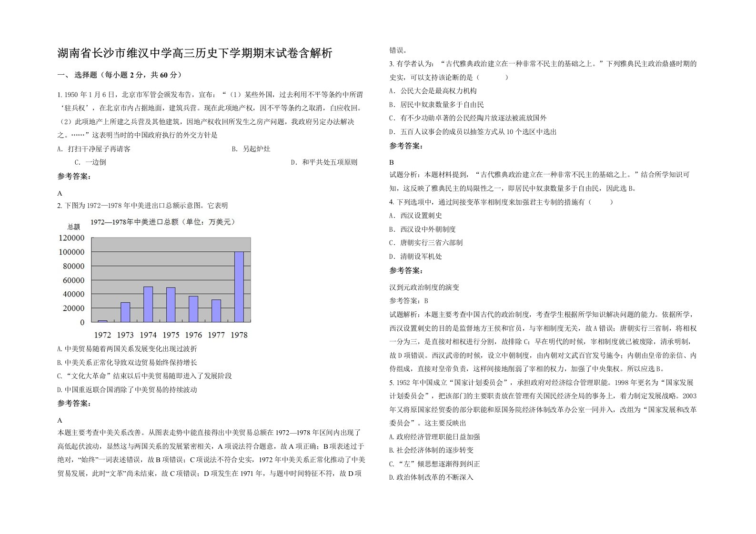
Task: Select option D. 政治体制改革的不断深入
Action: point(431,477)
